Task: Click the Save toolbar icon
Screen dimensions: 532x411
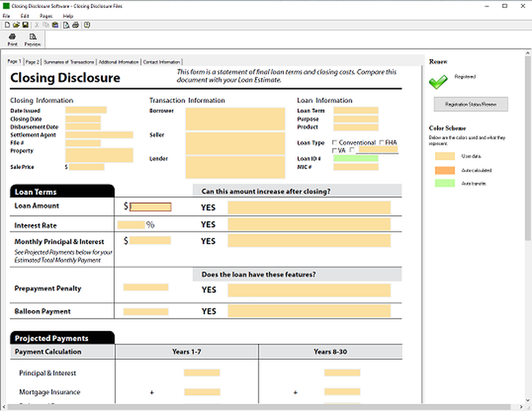Action: pos(24,25)
